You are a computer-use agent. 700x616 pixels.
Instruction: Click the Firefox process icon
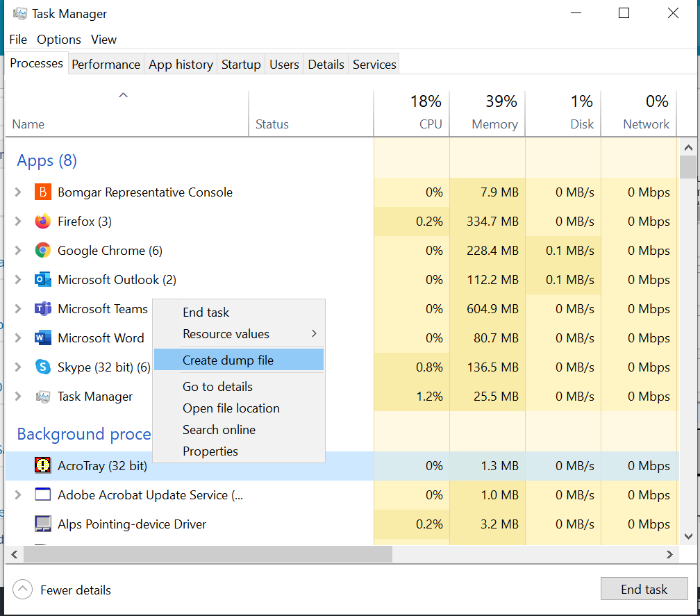click(x=43, y=222)
